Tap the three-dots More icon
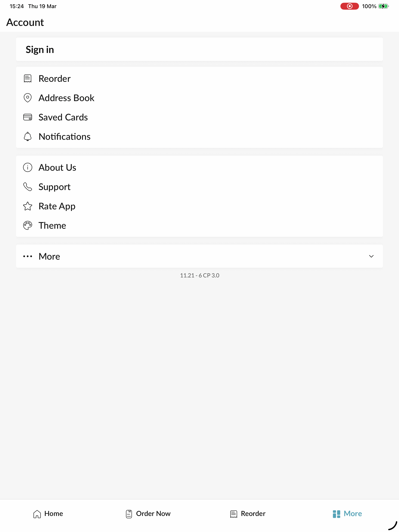The height and width of the screenshot is (532, 399). (x=27, y=256)
